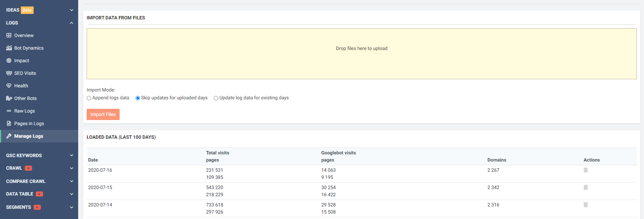Select Skip updates for uploaded days

coord(138,98)
